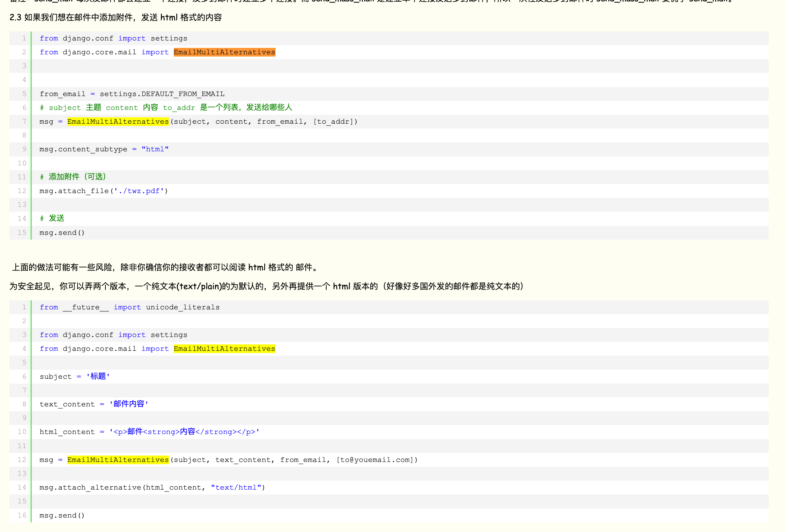Image resolution: width=785 pixels, height=532 pixels.
Task: Click the section heading starting with 2.3
Action: (x=116, y=17)
